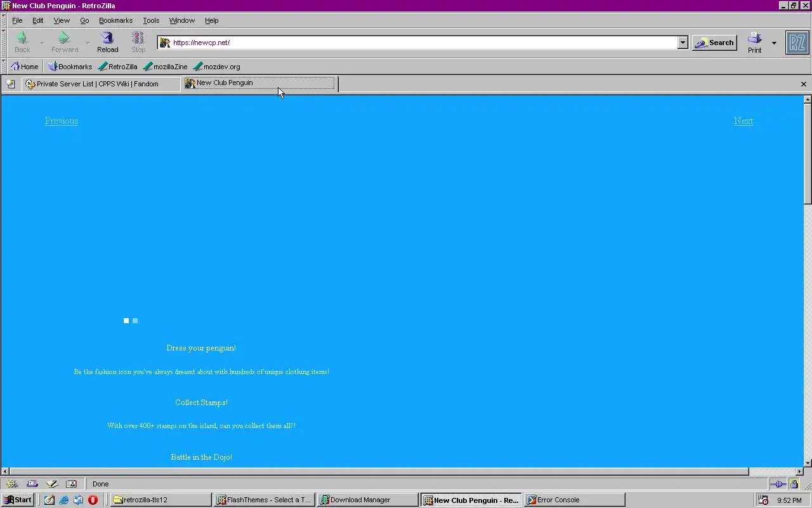
Task: Click the security padlock icon in status bar
Action: tap(794, 484)
